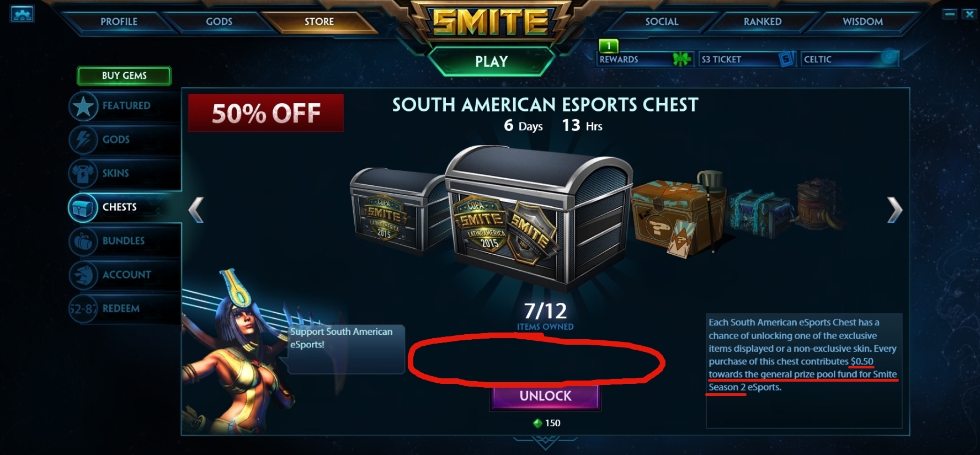Open the Account icon
This screenshot has height=455, width=980.
click(83, 275)
